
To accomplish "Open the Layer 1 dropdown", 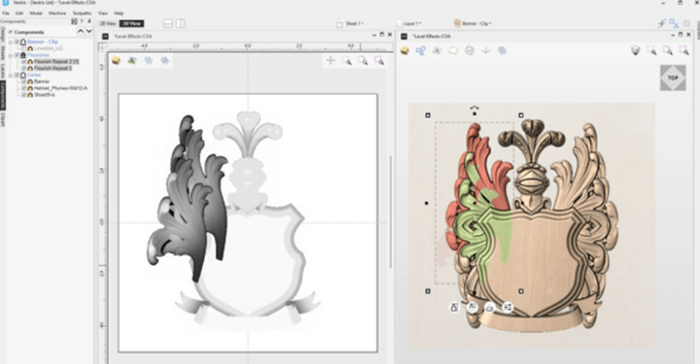I will [409, 23].
